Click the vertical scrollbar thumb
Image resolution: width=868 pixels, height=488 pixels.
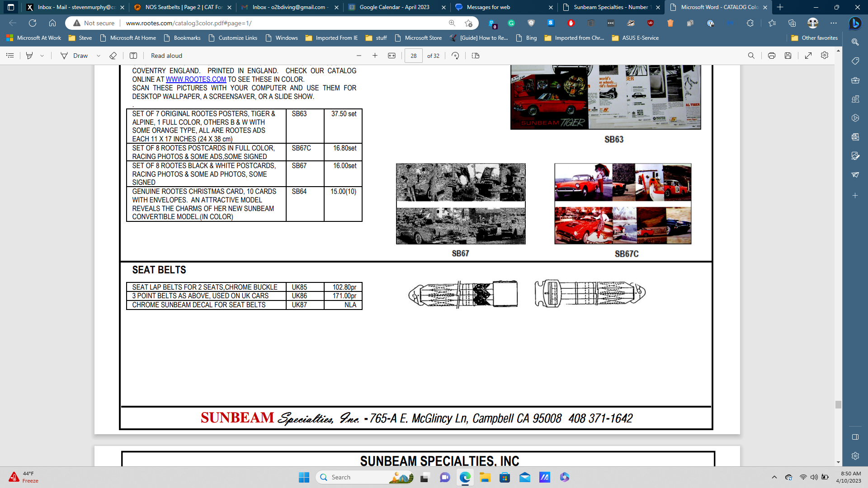[838, 404]
